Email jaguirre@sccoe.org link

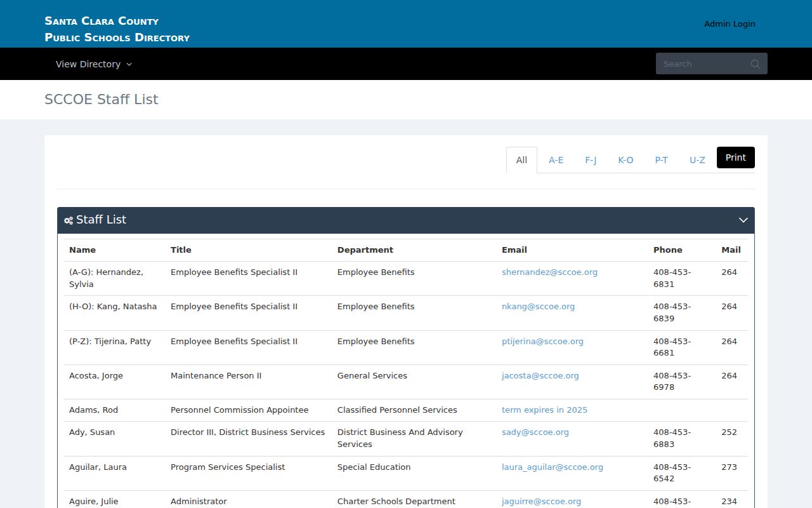pos(541,502)
